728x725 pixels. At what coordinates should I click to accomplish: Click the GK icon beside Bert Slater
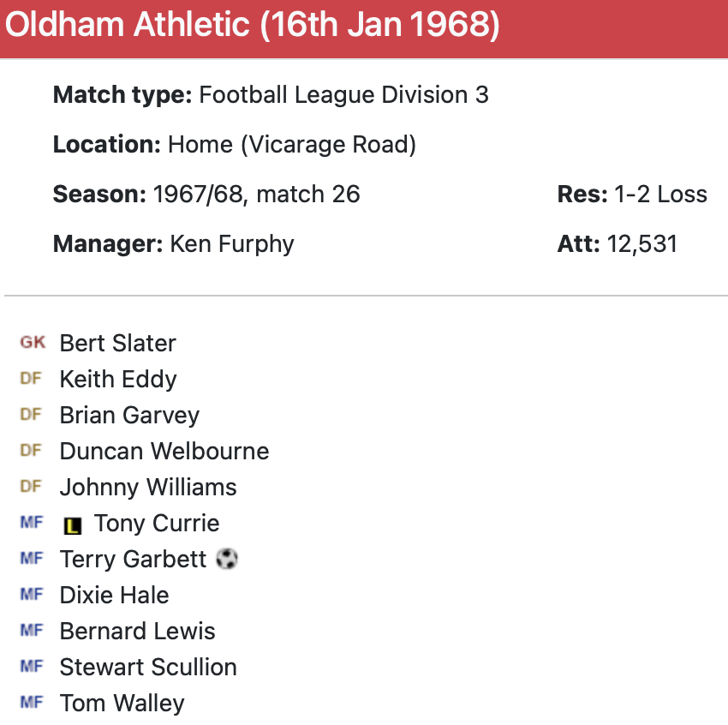pos(33,343)
